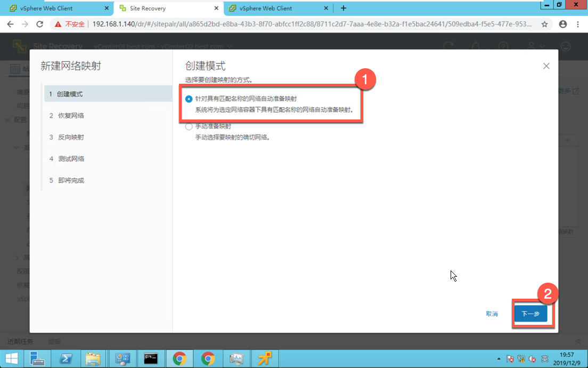Click the browser forward arrow
Image resolution: width=588 pixels, height=368 pixels.
click(24, 24)
